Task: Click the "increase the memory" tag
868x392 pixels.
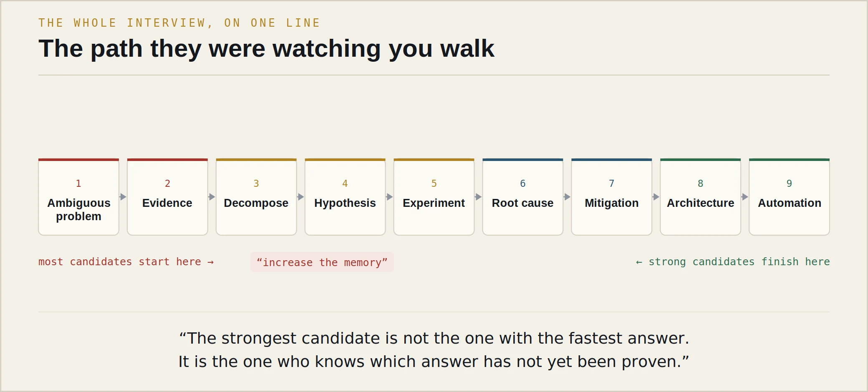Action: pyautogui.click(x=322, y=262)
